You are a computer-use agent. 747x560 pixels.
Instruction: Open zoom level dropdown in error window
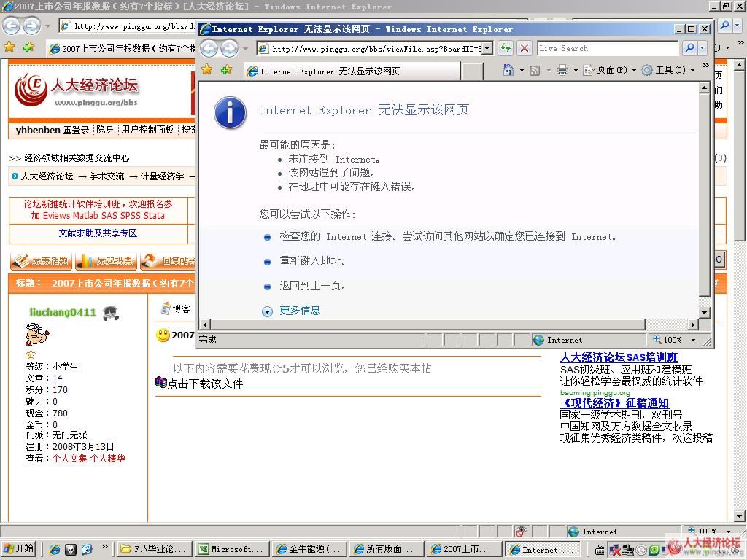[693, 340]
